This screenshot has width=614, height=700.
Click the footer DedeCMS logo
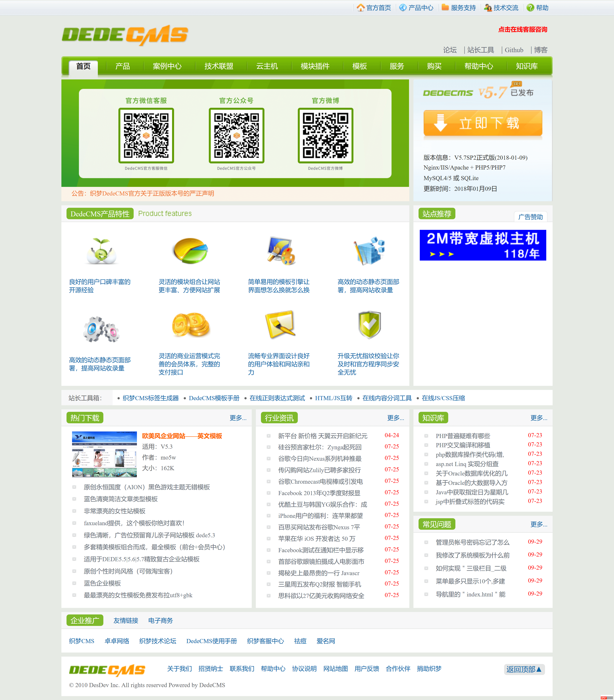[107, 670]
